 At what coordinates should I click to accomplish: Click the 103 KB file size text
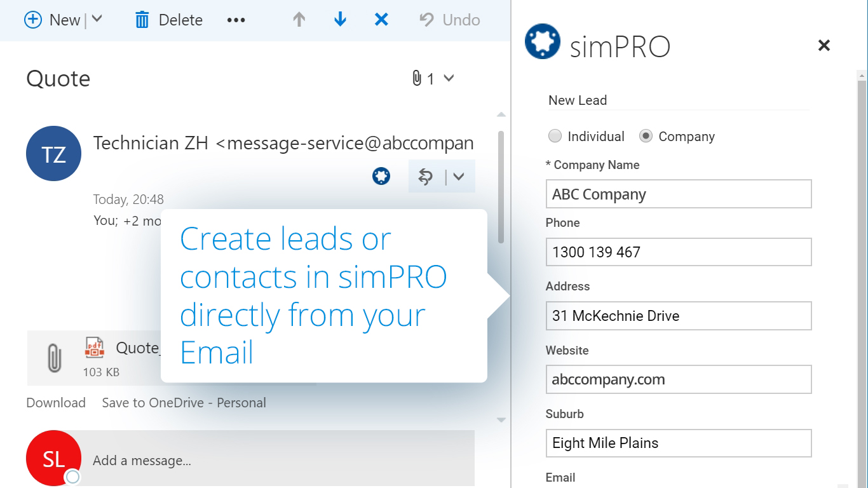(x=101, y=372)
